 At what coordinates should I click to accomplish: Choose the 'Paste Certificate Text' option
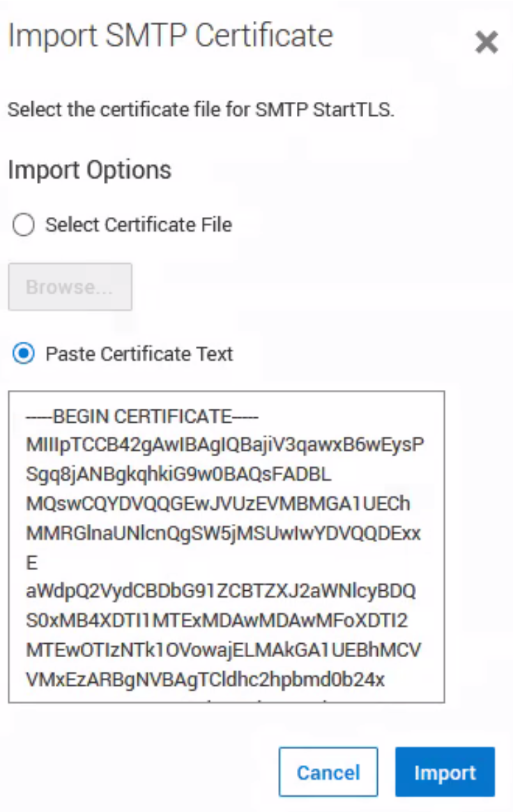[x=23, y=354]
